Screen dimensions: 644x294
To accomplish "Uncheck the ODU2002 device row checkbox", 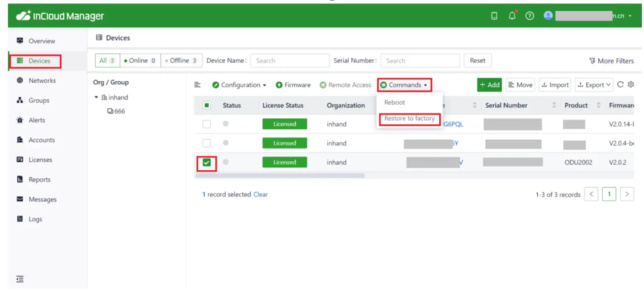I will pos(207,162).
